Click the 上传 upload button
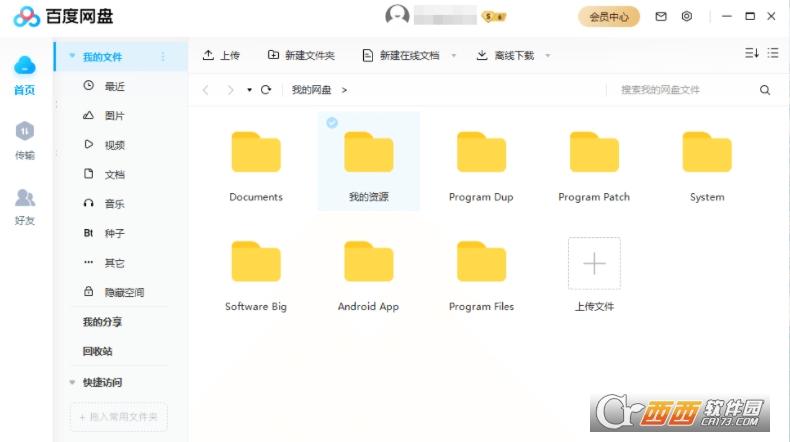This screenshot has width=790, height=442. (x=221, y=55)
